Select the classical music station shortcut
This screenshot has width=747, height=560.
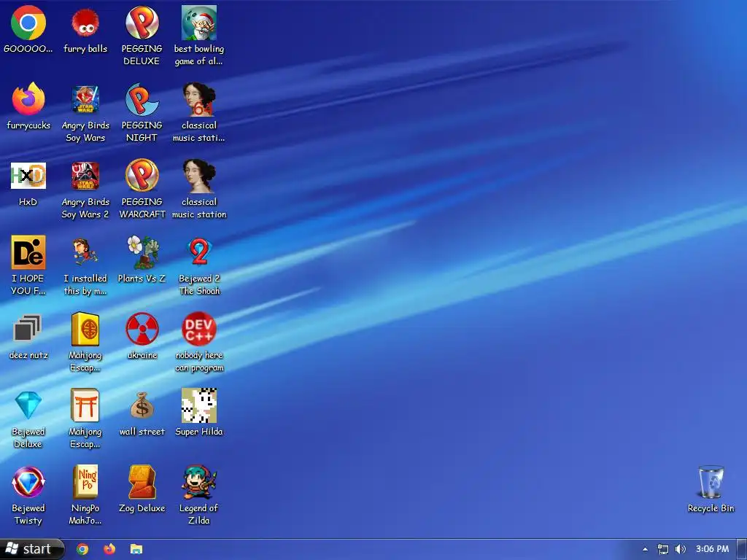point(199,176)
